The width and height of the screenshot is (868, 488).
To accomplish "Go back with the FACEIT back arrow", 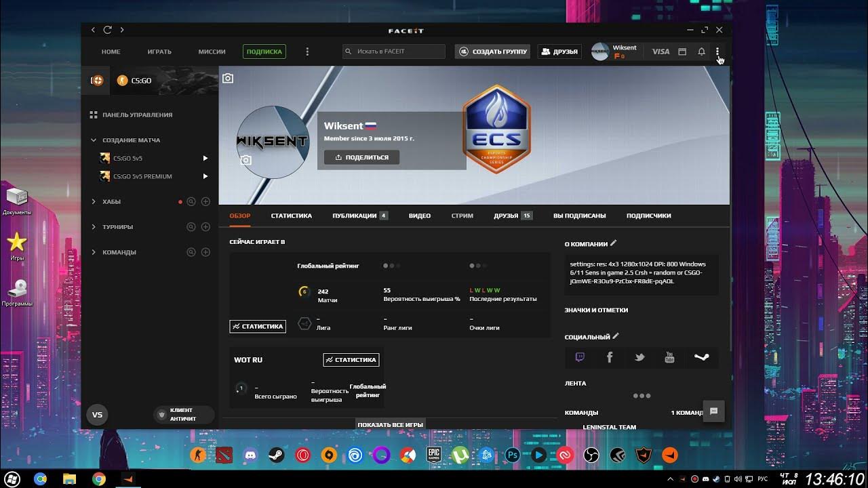I will pos(94,30).
